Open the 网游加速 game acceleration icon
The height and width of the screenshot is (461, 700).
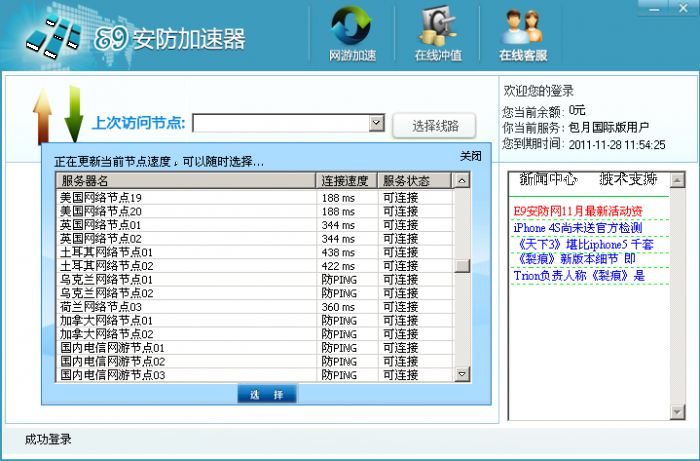click(352, 34)
